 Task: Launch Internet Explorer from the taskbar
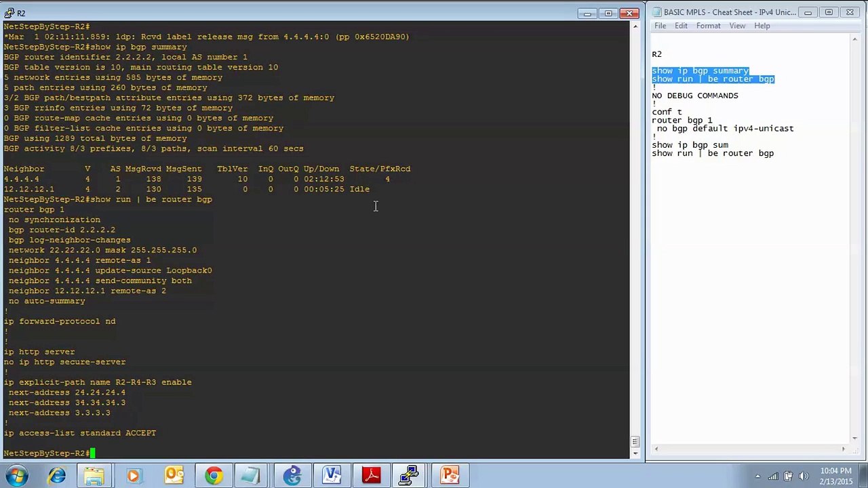[57, 476]
